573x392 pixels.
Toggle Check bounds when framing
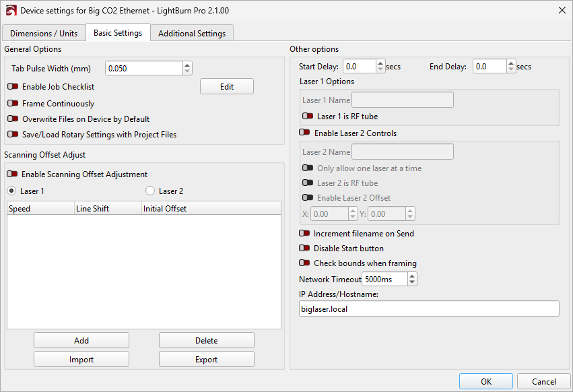tap(305, 263)
